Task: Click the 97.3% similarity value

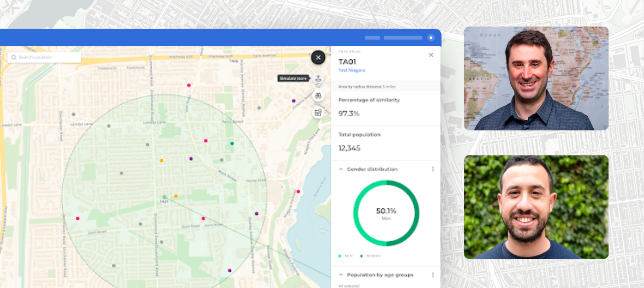Action: click(x=349, y=113)
